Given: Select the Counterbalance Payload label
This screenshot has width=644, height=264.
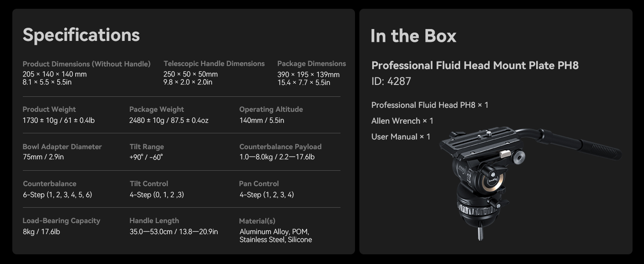Looking at the screenshot, I should point(280,147).
